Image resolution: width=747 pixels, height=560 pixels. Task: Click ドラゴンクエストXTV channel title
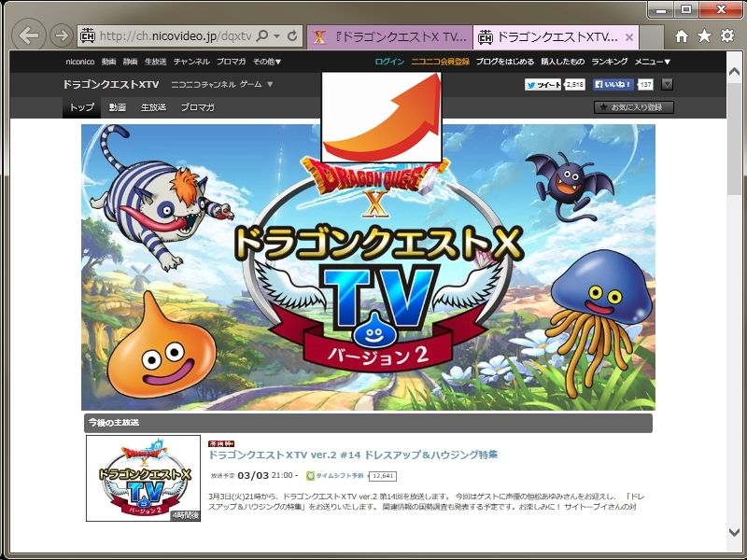coord(110,84)
